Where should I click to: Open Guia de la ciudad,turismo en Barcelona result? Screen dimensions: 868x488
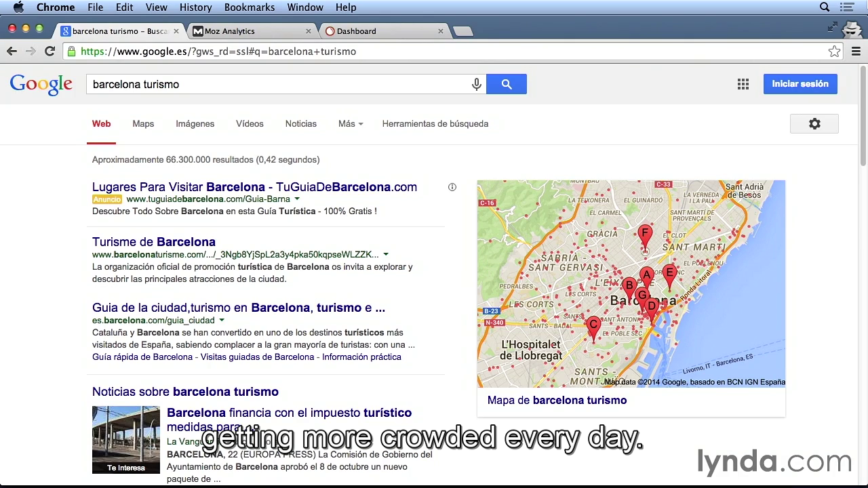pyautogui.click(x=239, y=308)
